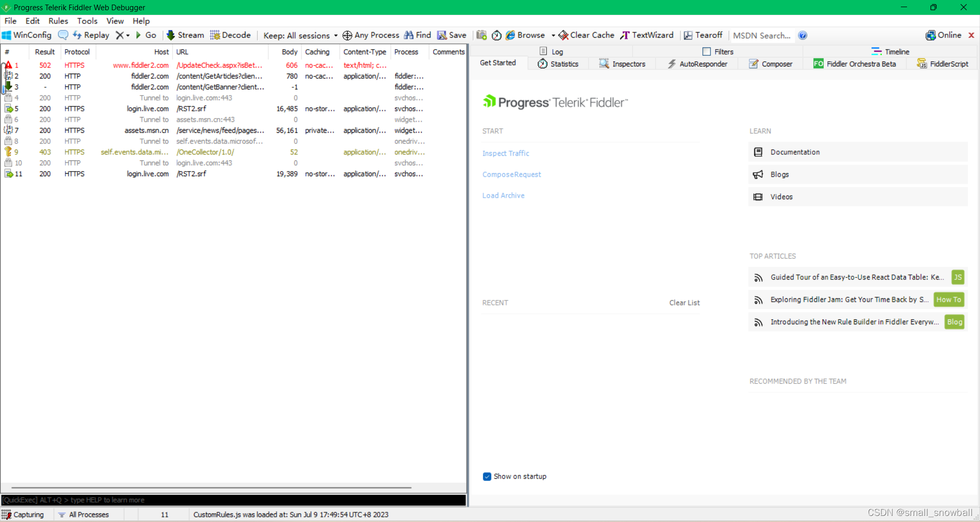Screen dimensions: 980x522
Task: Open the Help menu
Action: click(141, 21)
